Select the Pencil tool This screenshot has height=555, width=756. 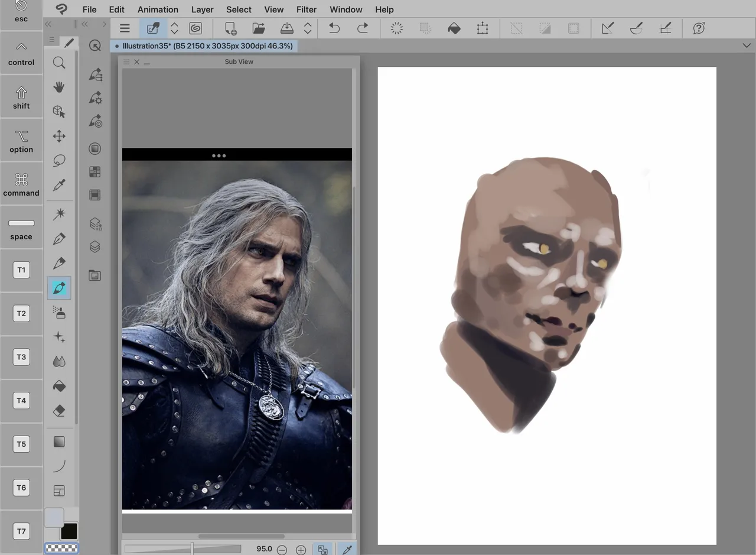tap(59, 263)
